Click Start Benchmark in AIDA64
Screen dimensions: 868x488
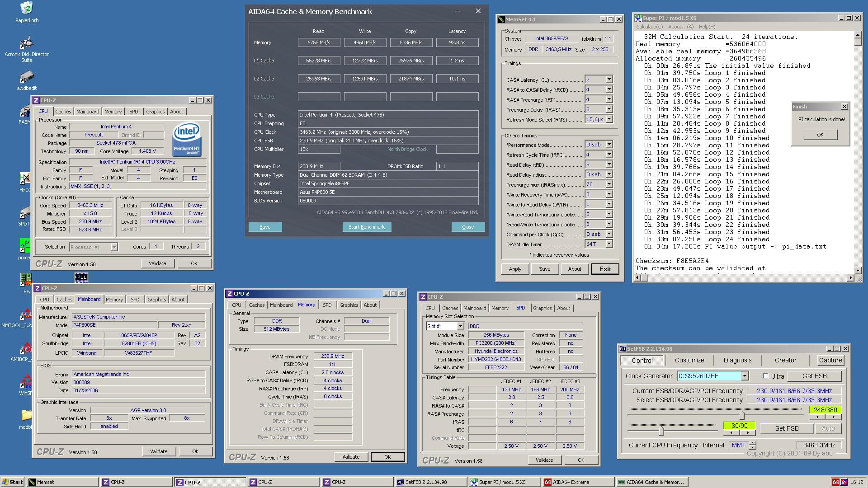(x=367, y=227)
